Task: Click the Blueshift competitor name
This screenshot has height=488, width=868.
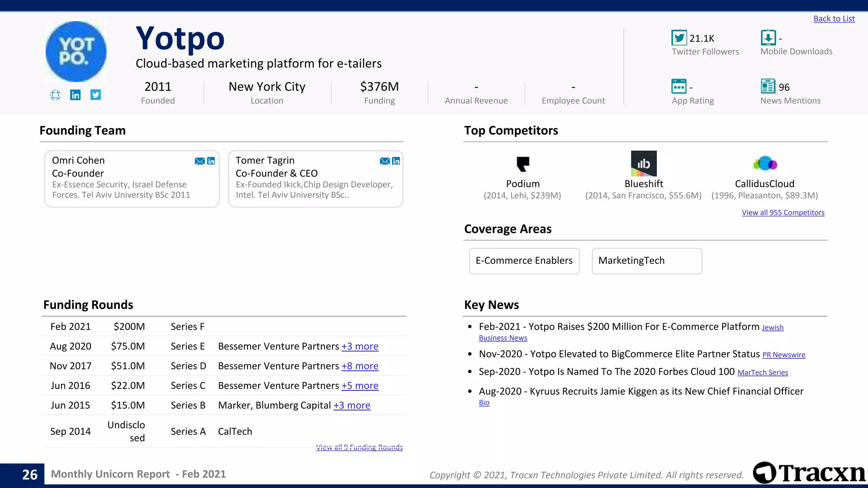Action: point(644,184)
